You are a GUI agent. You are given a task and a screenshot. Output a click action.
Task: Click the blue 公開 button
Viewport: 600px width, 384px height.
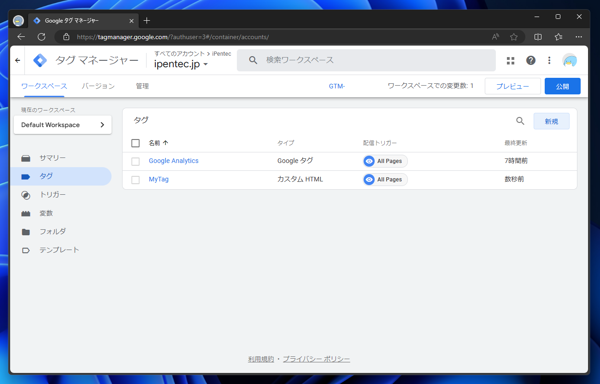coord(562,86)
